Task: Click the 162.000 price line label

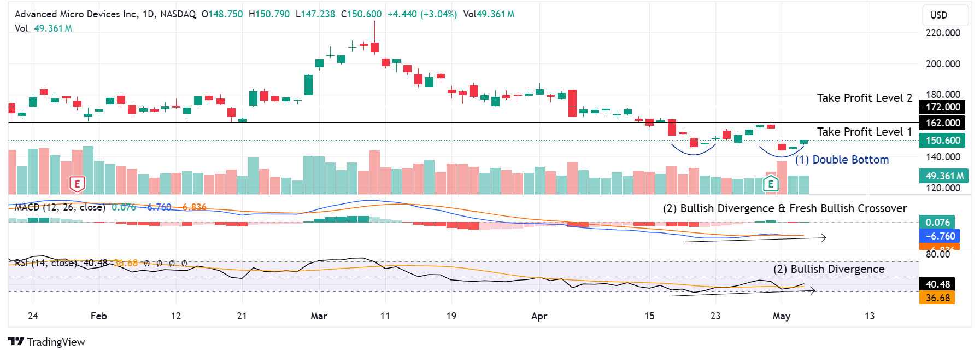Action: coord(943,123)
